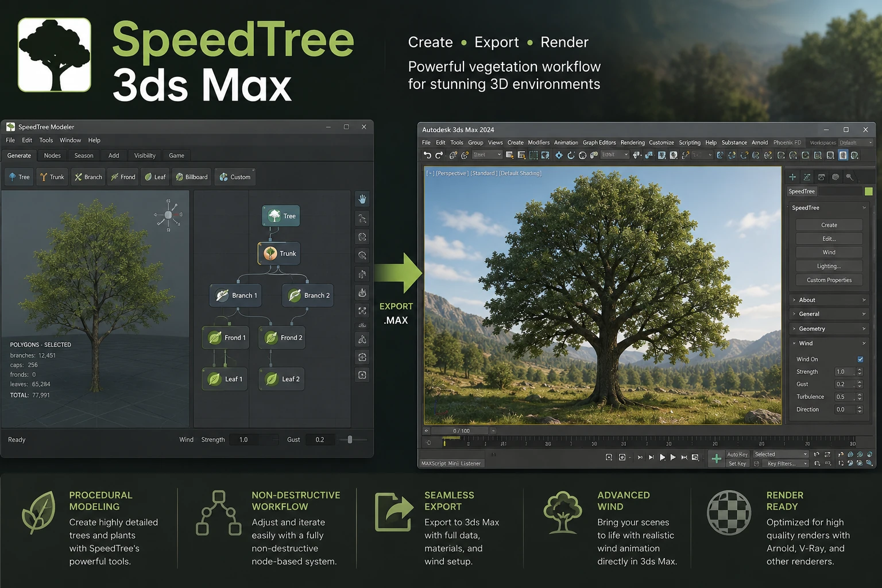Screen dimensions: 882x588
Task: Expand the General rollout
Action: pyautogui.click(x=829, y=314)
